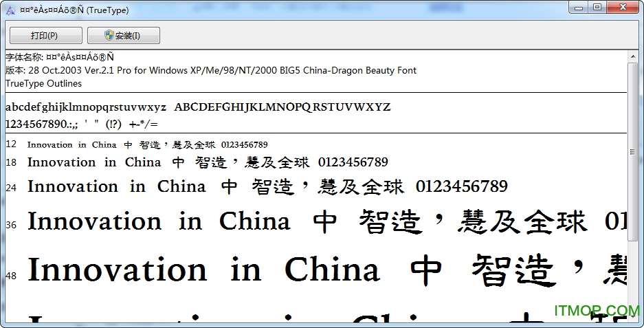Click the font viewer title bar icon
Viewport: 644px width, 328px height.
(x=10, y=10)
